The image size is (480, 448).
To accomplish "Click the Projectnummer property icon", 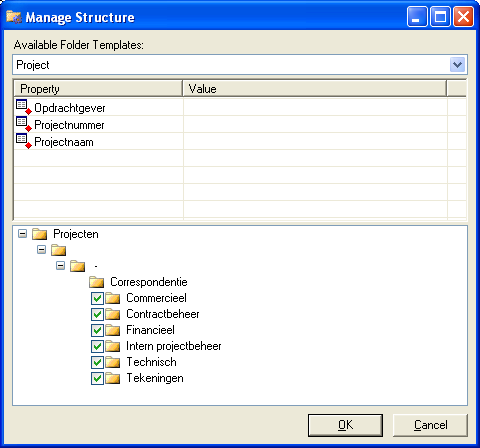I will click(x=24, y=124).
